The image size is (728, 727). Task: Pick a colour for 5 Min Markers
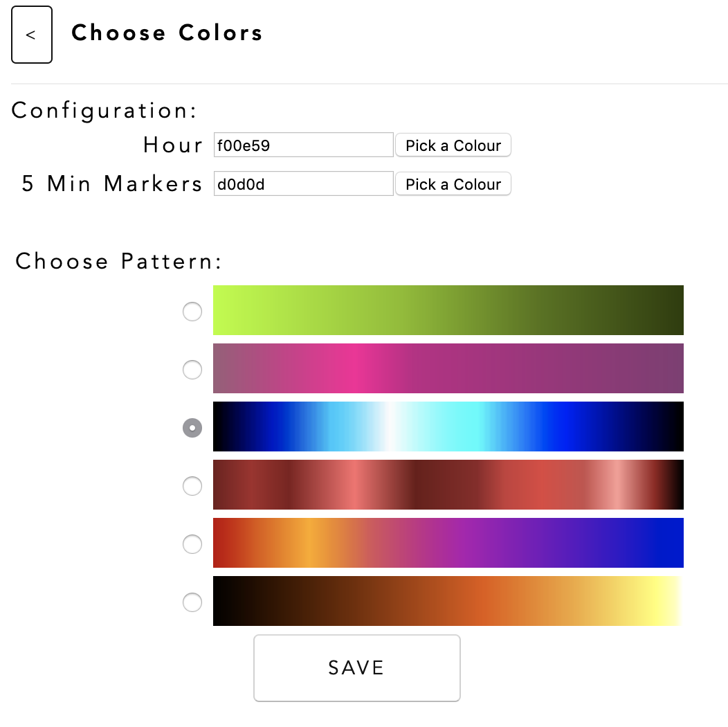click(x=453, y=184)
